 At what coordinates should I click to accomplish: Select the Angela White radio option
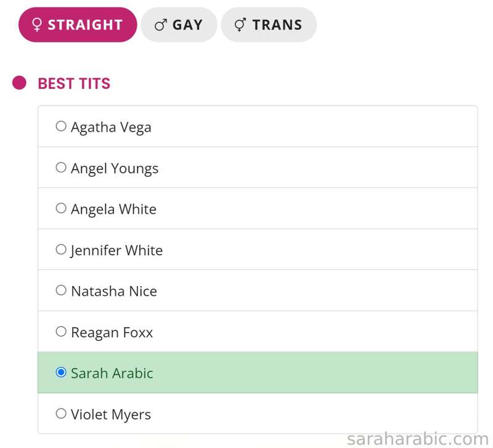pos(61,208)
